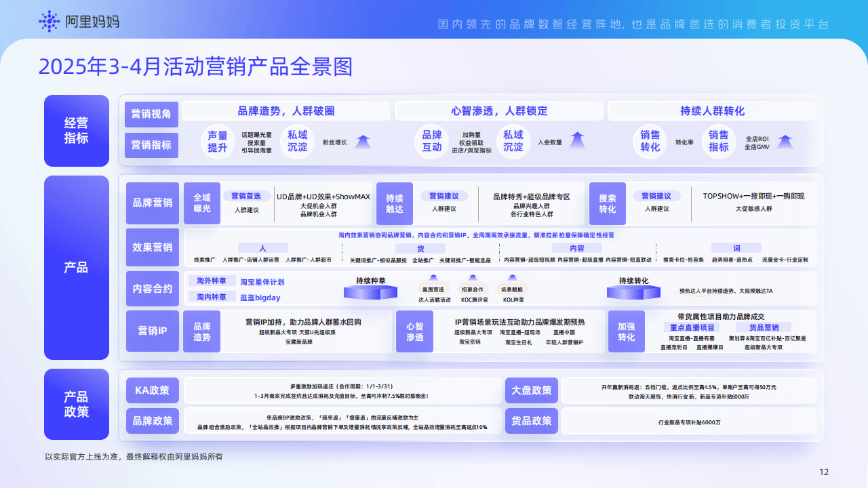Click the 全站推广 text
This screenshot has width=868, height=488.
click(x=423, y=260)
